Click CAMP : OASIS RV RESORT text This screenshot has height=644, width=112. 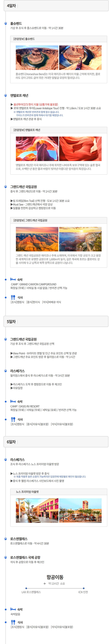click(25, 406)
